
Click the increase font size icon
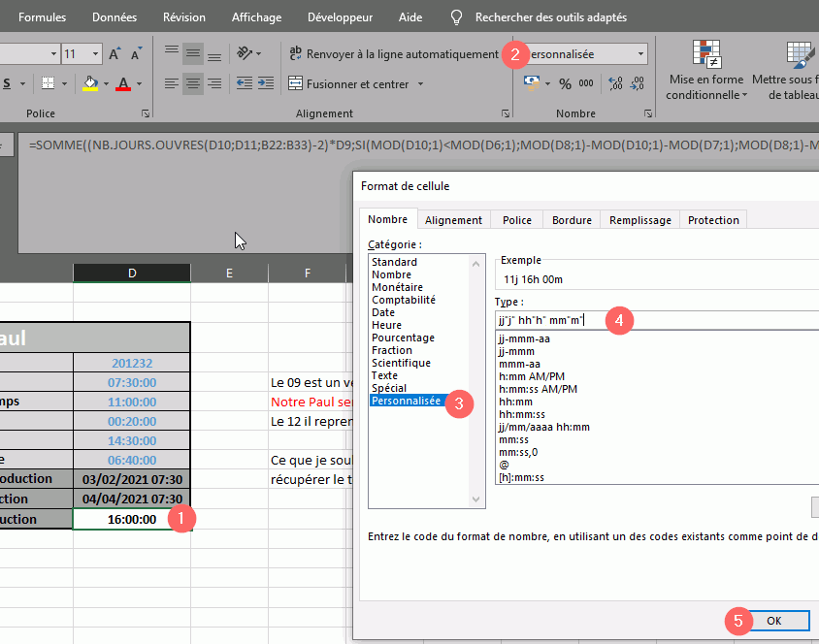coord(115,53)
